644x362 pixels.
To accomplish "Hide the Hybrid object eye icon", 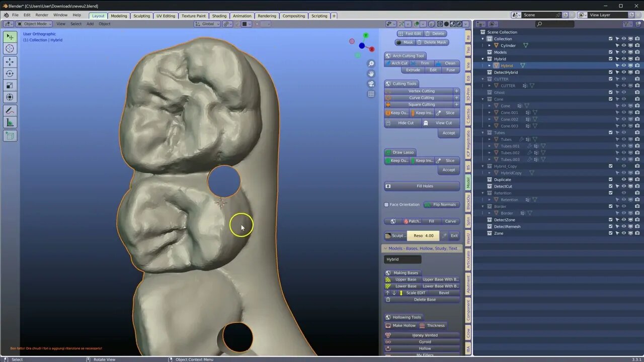I will coord(624,65).
